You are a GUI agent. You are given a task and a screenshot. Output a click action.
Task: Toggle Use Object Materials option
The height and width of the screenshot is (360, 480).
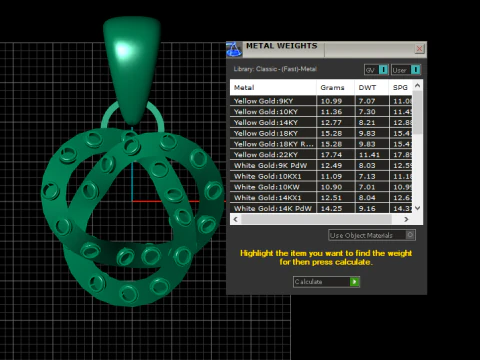pos(372,235)
